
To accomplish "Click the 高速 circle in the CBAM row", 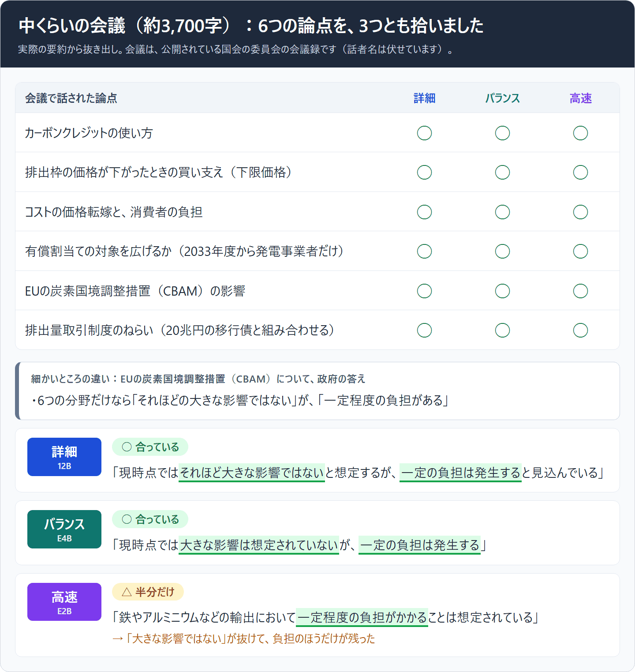I will pyautogui.click(x=580, y=291).
